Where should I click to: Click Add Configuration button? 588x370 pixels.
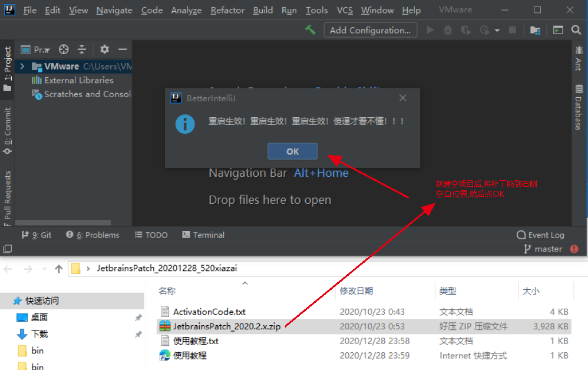[370, 30]
